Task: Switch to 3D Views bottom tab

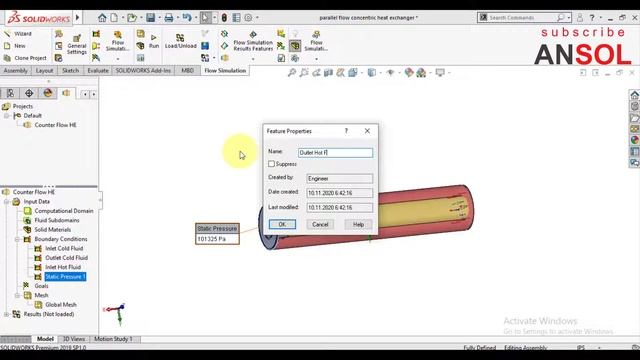Action: point(74,339)
